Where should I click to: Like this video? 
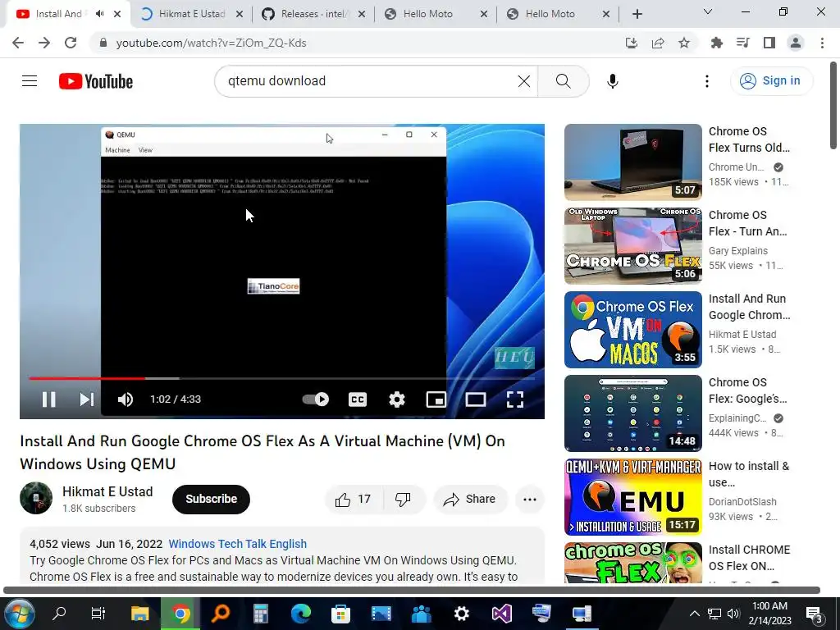coord(354,500)
